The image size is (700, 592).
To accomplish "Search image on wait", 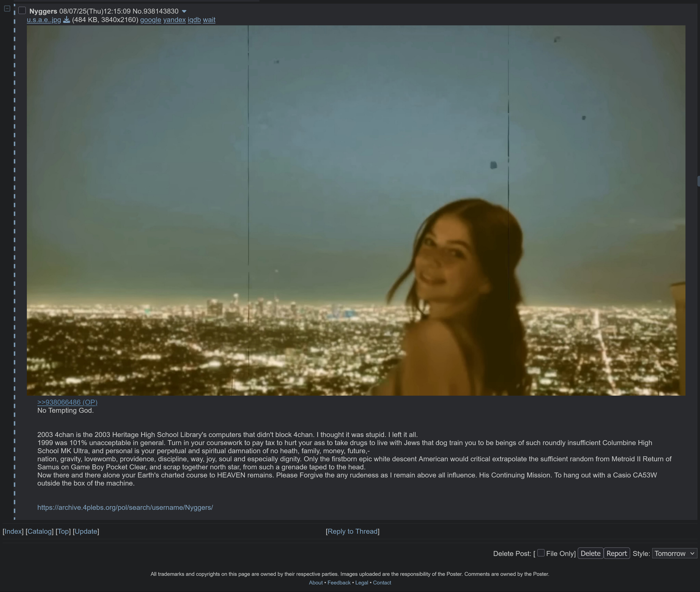I will [x=209, y=20].
